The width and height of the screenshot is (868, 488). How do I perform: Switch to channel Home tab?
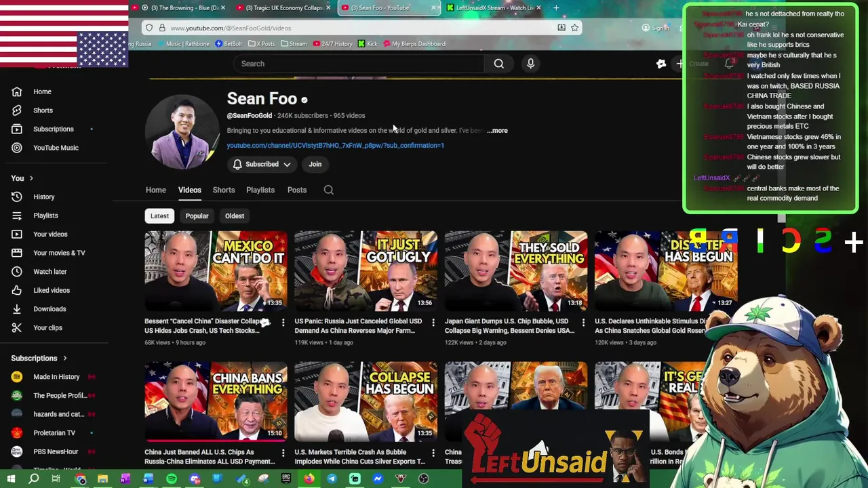coord(155,190)
